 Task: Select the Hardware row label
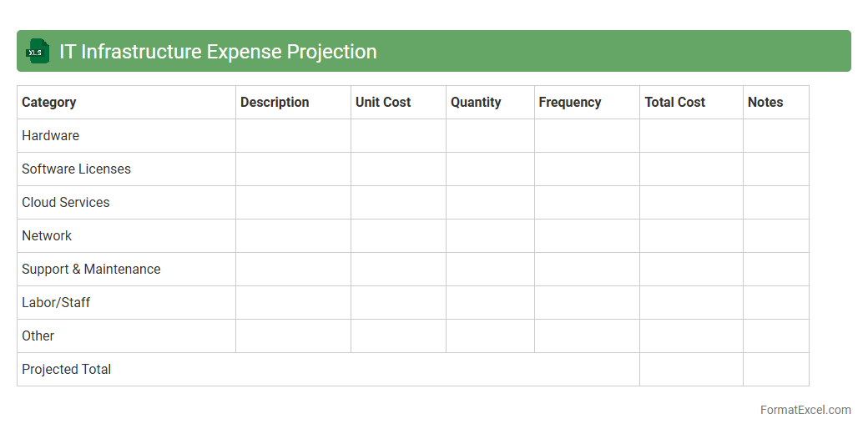51,136
